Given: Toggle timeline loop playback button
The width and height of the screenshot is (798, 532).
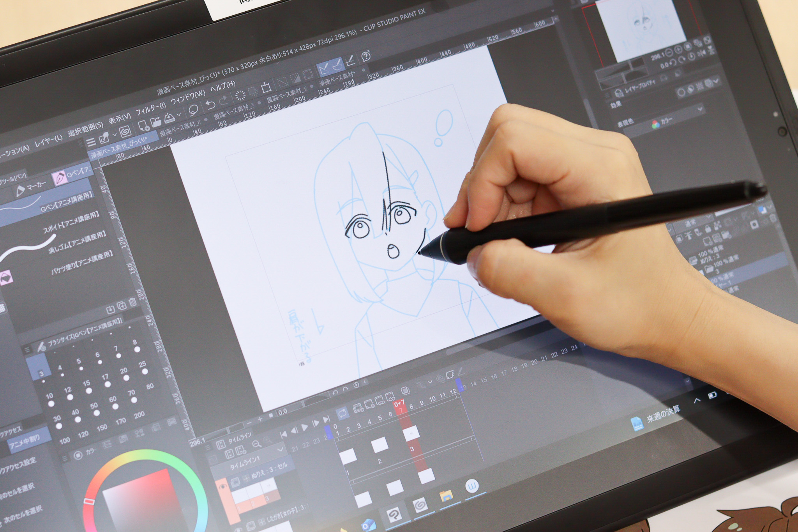Looking at the screenshot, I should 342,413.
